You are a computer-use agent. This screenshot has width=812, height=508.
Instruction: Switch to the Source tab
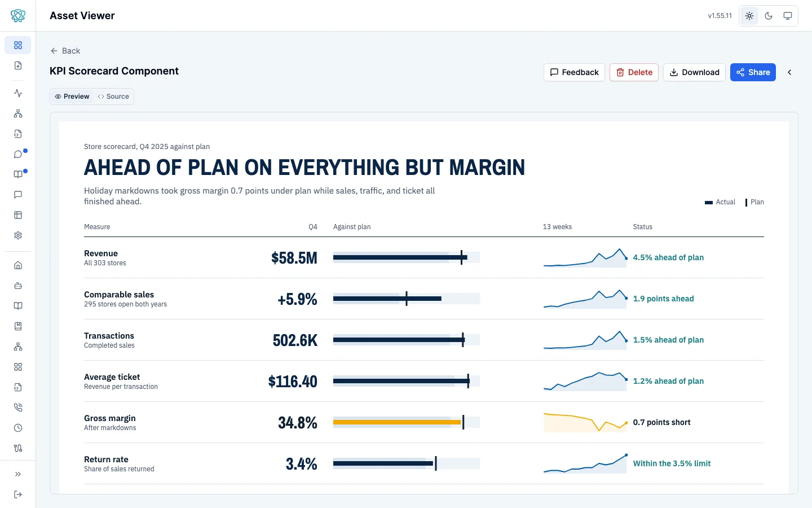113,97
